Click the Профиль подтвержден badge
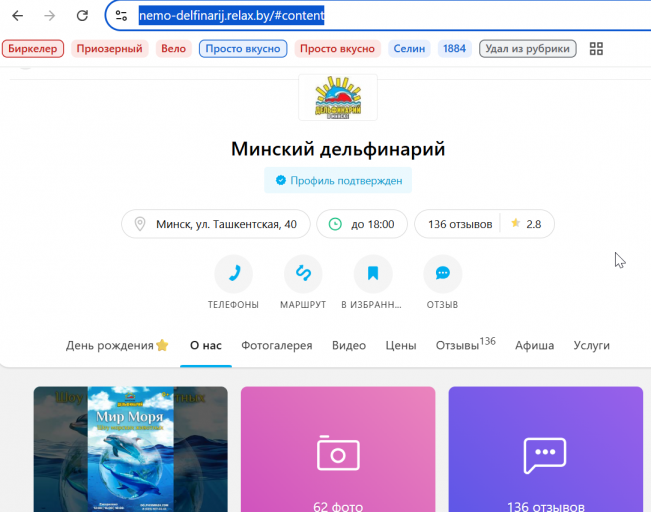This screenshot has width=651, height=512. click(338, 180)
